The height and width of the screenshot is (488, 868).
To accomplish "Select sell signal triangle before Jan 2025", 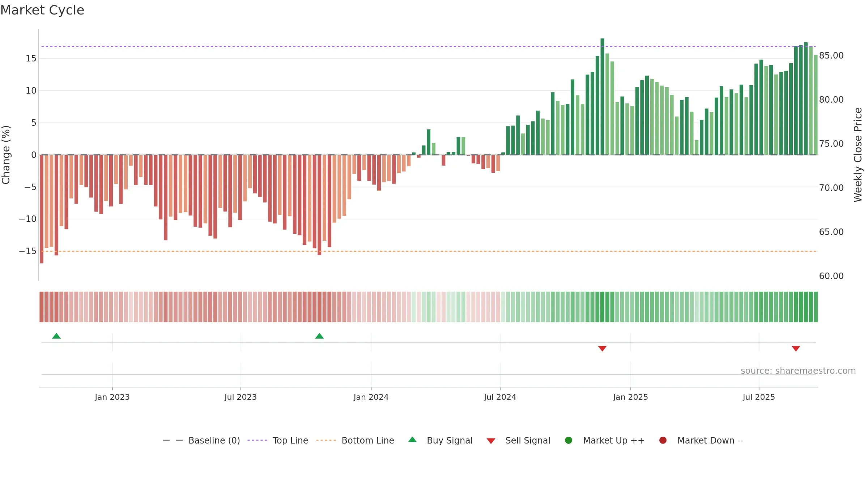I will tap(602, 348).
